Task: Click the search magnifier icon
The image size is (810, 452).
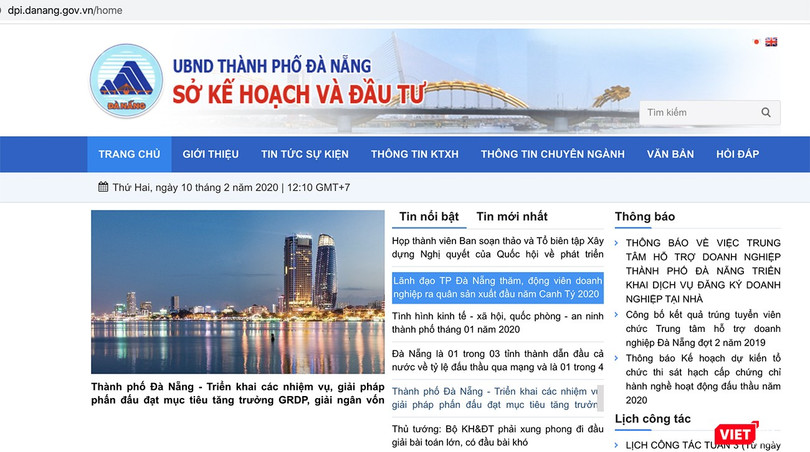Action: [x=766, y=112]
